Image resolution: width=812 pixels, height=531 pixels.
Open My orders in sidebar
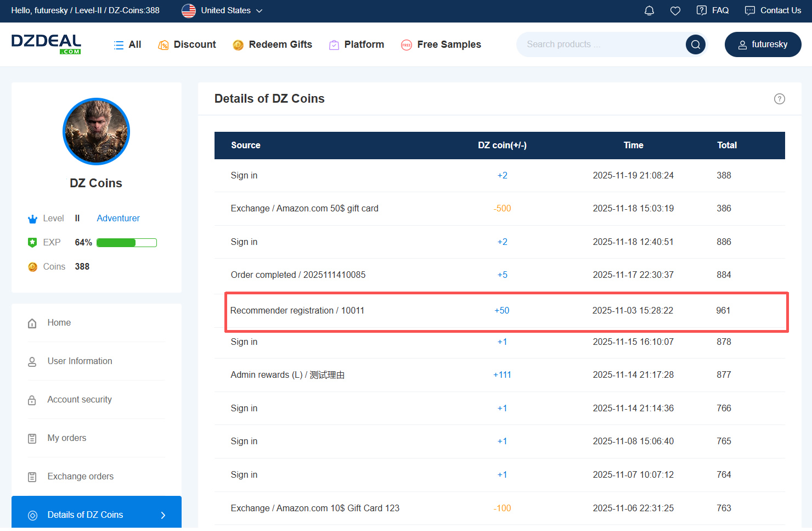[67, 438]
